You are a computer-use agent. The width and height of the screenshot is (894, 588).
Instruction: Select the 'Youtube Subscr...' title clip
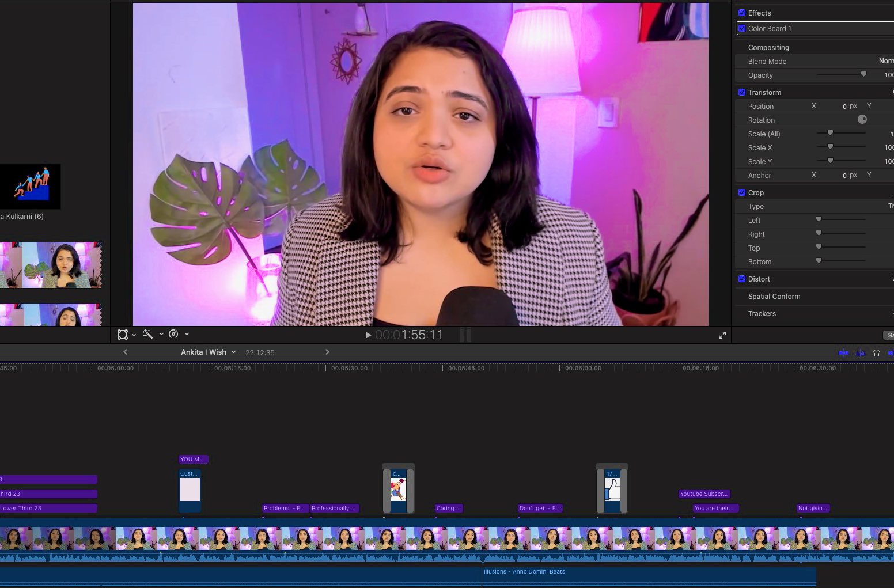click(704, 494)
